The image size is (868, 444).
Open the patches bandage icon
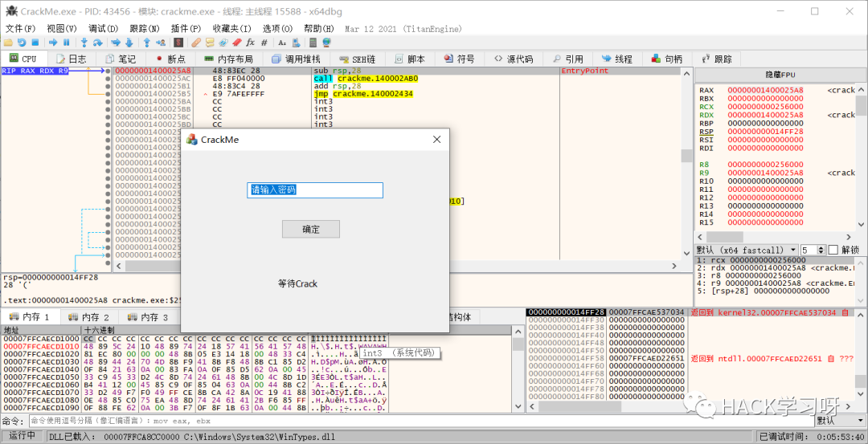coord(196,43)
